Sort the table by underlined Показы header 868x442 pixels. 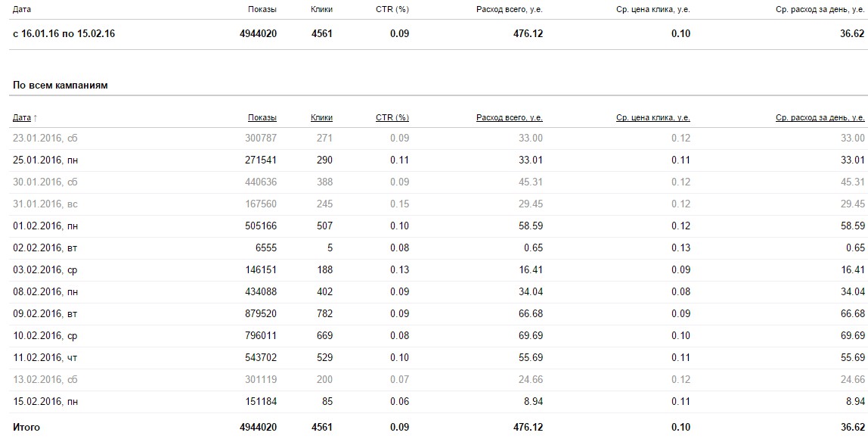coord(262,118)
